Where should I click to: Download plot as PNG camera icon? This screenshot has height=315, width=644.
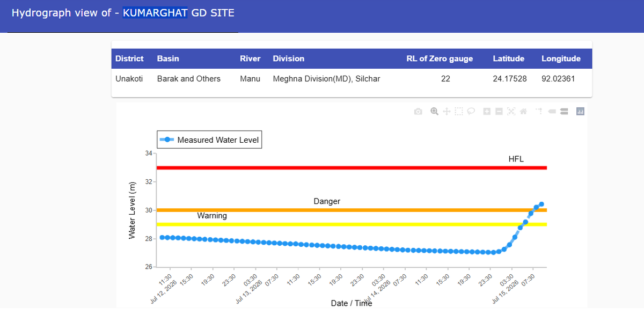[418, 112]
